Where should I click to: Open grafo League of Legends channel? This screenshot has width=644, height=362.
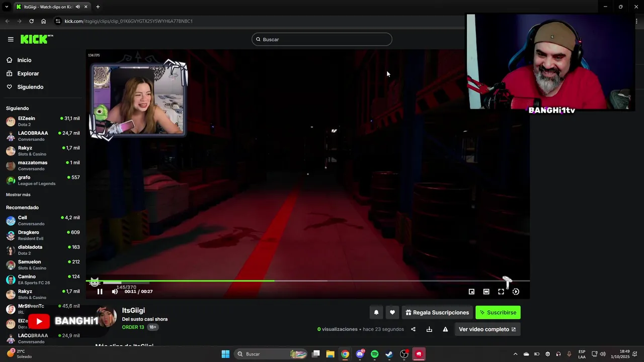(42, 180)
